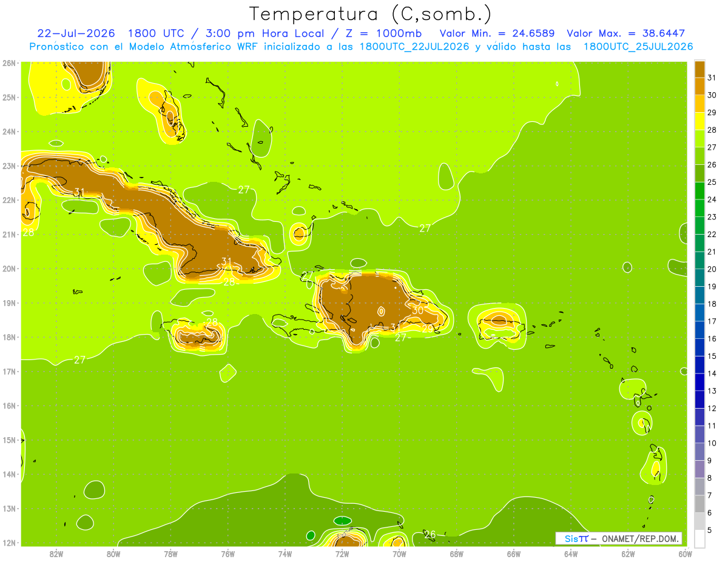Click the yellow legend swatch between 28 and 29
Screen dimensions: 728x562
pos(699,121)
